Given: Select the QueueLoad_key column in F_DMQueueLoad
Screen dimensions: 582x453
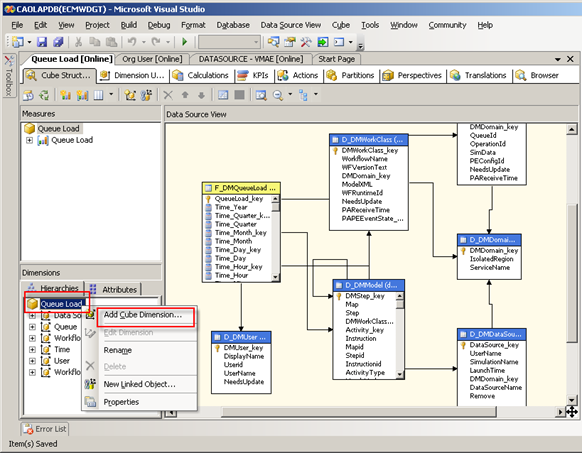Looking at the screenshot, I should [239, 199].
